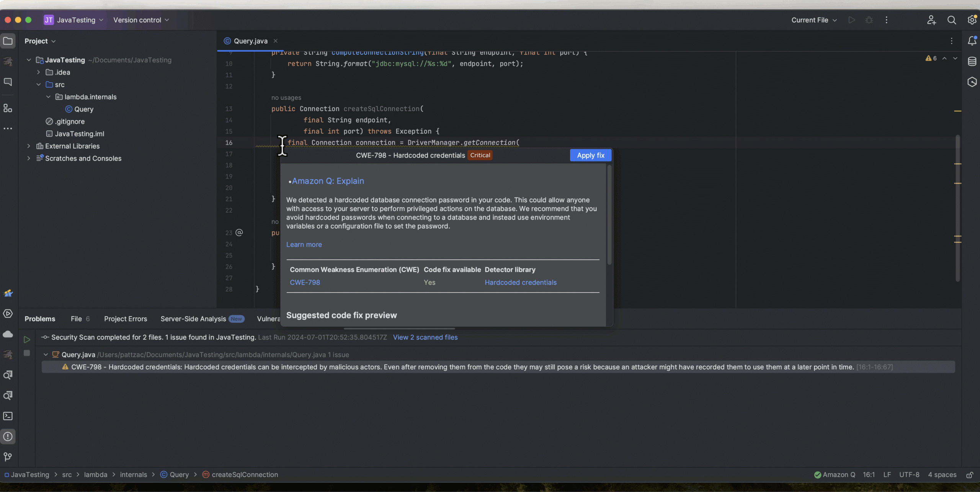Open the Problems tool window icon
980x492 pixels.
pos(8,436)
